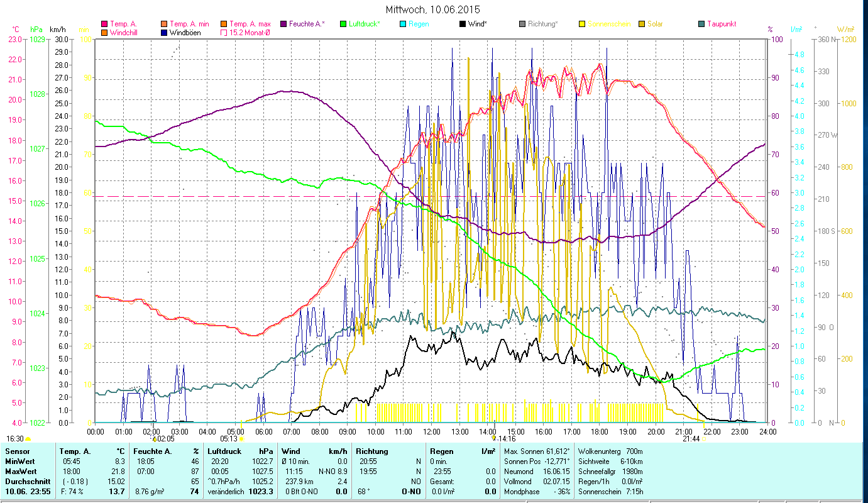
Task: Click the gray Richtung* legend square
Action: 522,24
